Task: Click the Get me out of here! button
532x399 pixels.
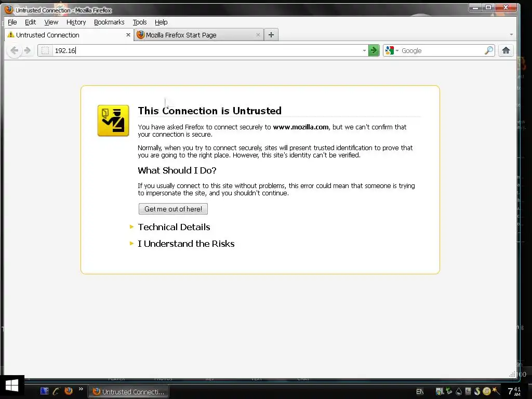Action: (x=173, y=209)
